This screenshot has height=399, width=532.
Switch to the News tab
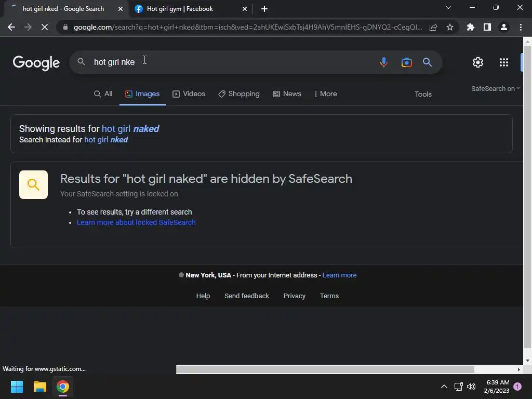click(287, 94)
